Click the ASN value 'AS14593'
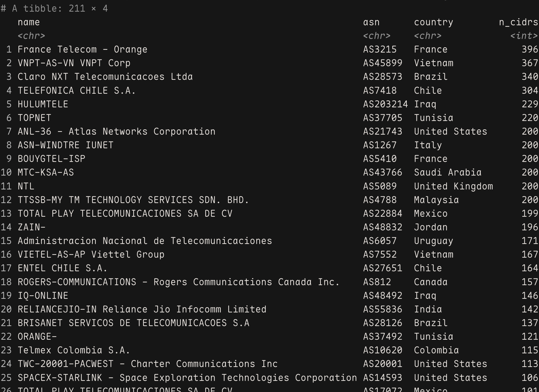The image size is (539, 392). pos(383,378)
